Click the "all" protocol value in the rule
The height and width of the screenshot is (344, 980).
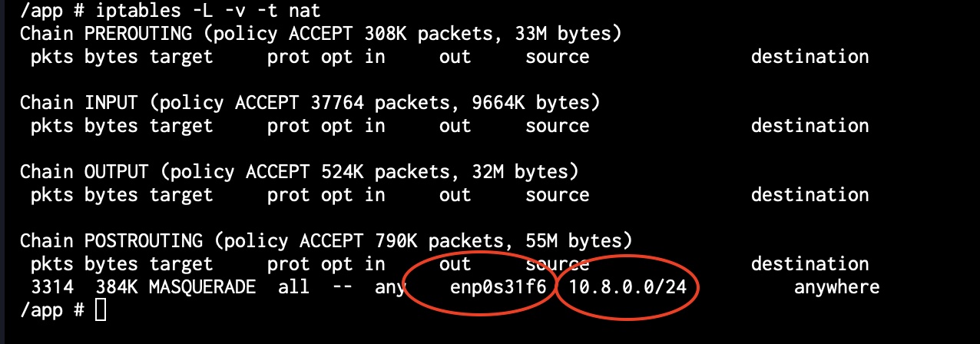[x=294, y=287]
